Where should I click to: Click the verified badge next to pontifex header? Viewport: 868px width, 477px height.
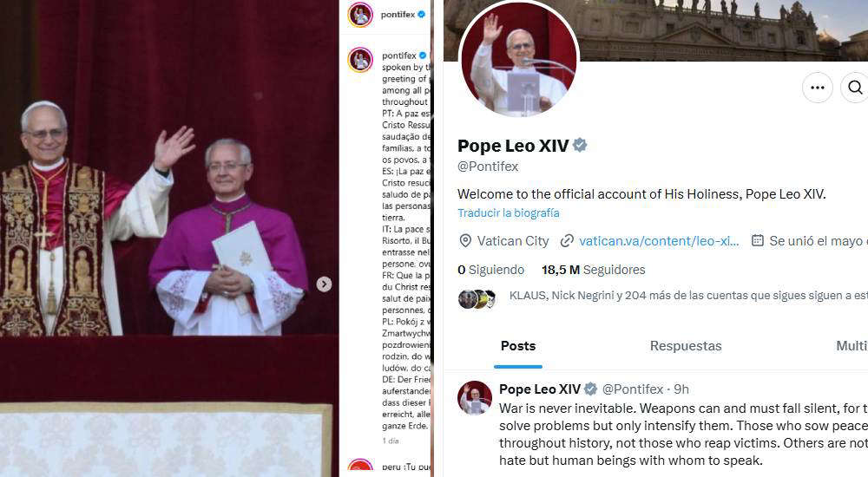[x=421, y=15]
